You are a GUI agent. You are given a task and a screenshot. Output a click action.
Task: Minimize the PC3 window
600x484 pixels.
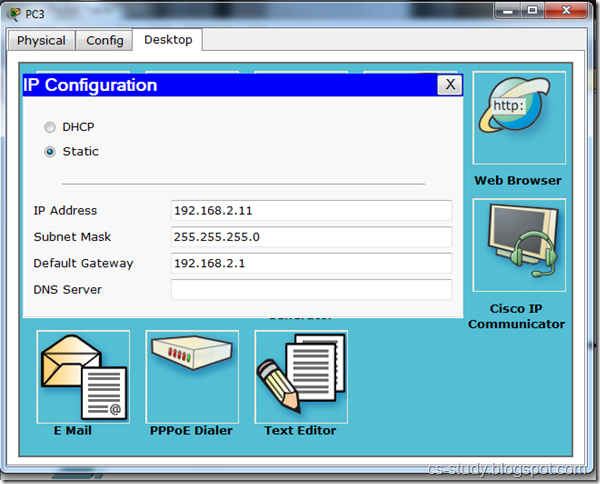[507, 10]
